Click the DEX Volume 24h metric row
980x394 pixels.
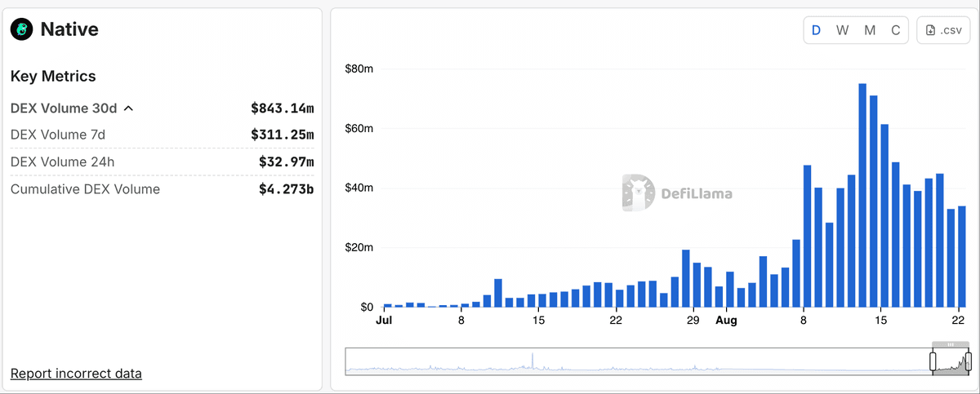(162, 162)
